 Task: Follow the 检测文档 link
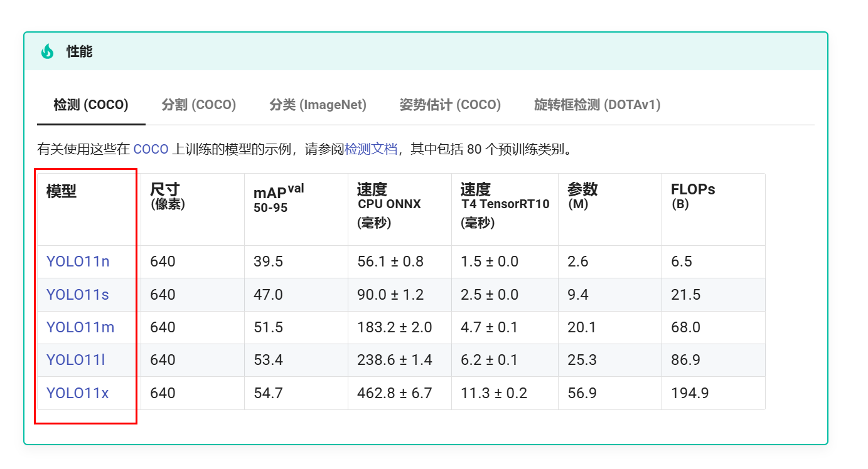371,149
